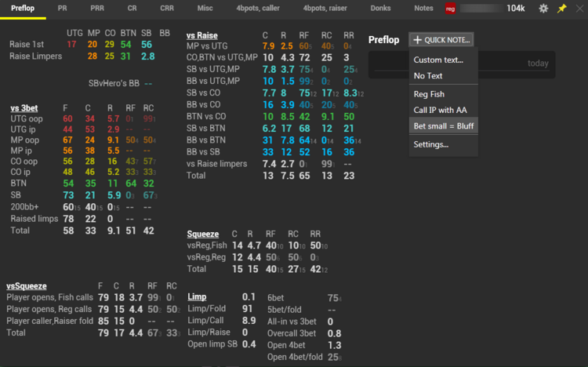Open the PRR tab
The image size is (588, 367).
click(97, 8)
